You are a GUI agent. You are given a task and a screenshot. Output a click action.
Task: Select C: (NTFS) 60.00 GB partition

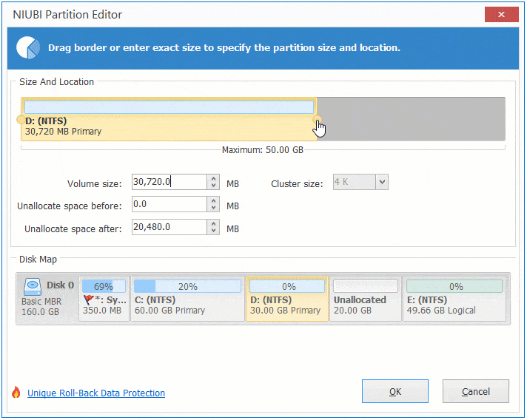click(x=187, y=299)
